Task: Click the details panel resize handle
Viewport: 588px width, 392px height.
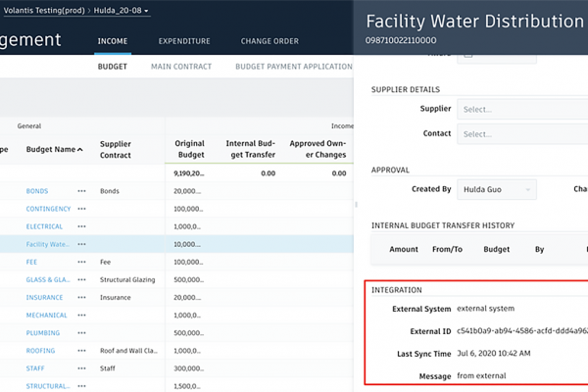Action: pos(357,204)
